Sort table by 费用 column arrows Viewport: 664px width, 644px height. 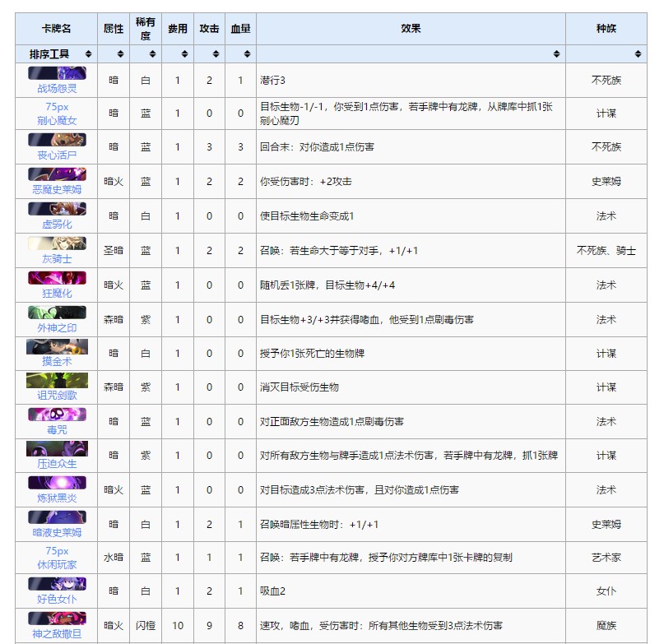point(184,54)
